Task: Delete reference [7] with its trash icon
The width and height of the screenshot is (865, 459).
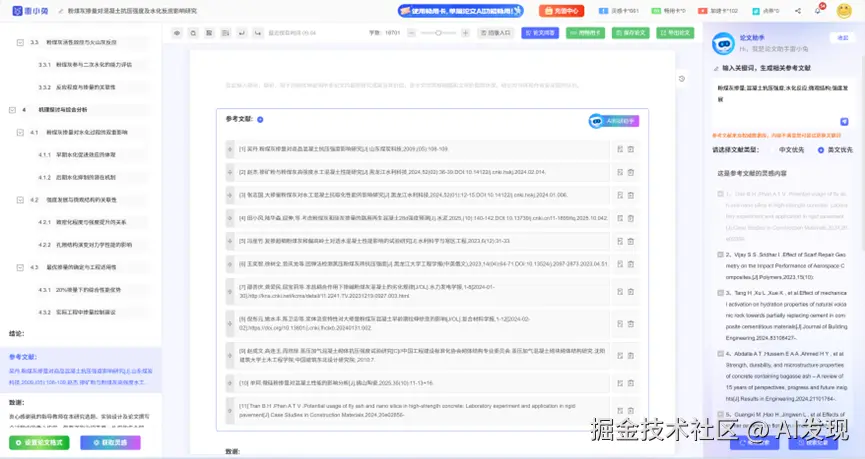Action: 631,291
